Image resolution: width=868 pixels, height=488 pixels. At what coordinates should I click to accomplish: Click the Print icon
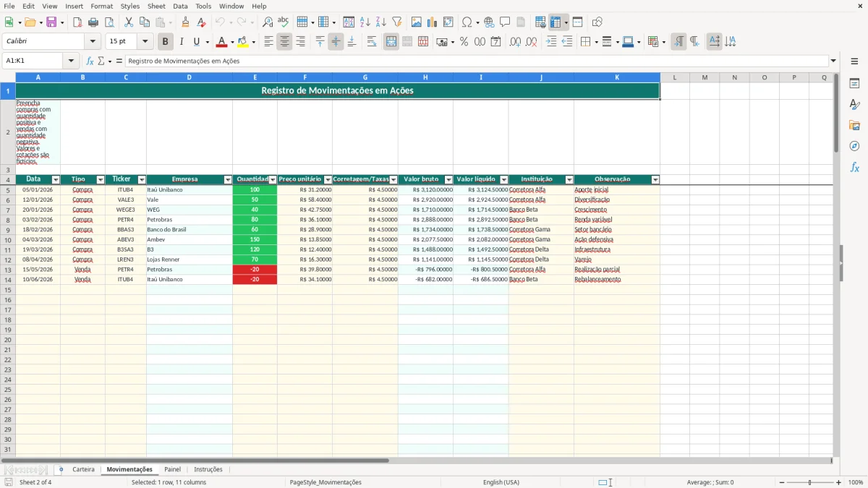tap(93, 22)
